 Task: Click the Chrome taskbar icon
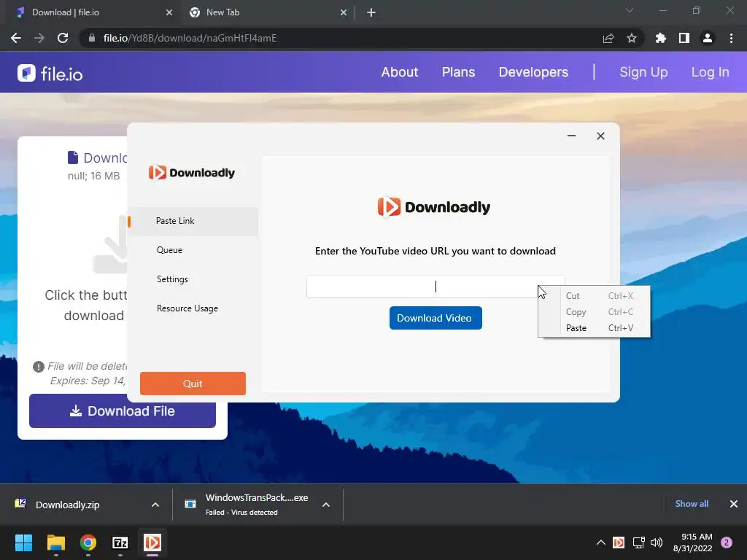click(88, 542)
